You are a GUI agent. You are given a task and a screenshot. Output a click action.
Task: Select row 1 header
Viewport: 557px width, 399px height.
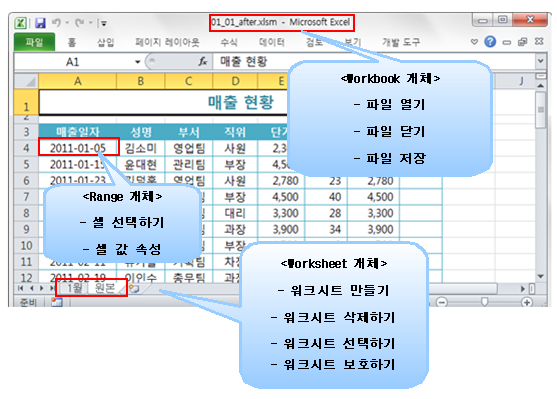click(x=26, y=102)
